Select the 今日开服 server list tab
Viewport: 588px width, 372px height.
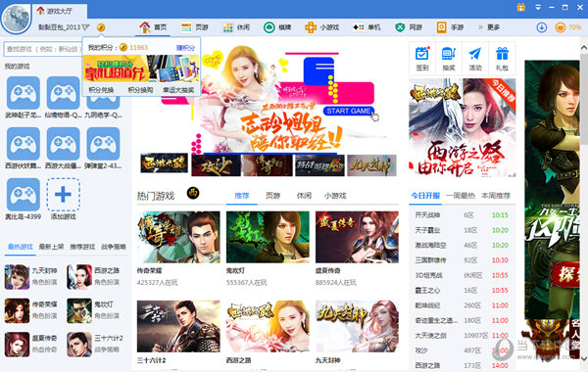[425, 196]
